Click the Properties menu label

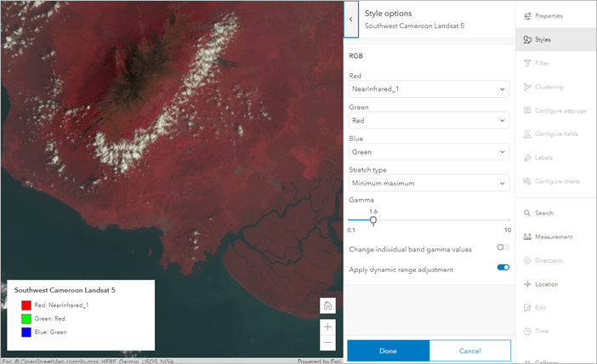click(x=549, y=16)
